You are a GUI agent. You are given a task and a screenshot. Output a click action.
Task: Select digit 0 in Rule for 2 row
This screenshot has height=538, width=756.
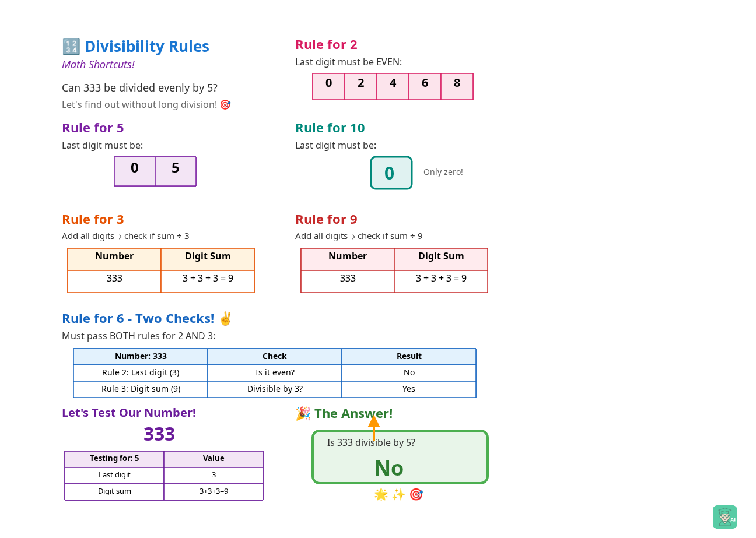(329, 86)
